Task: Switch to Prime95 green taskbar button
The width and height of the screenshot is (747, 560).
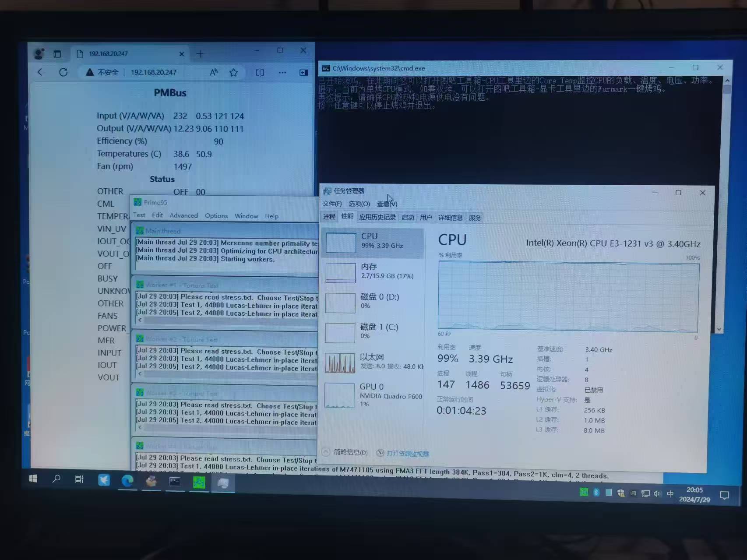Action: pos(199,483)
